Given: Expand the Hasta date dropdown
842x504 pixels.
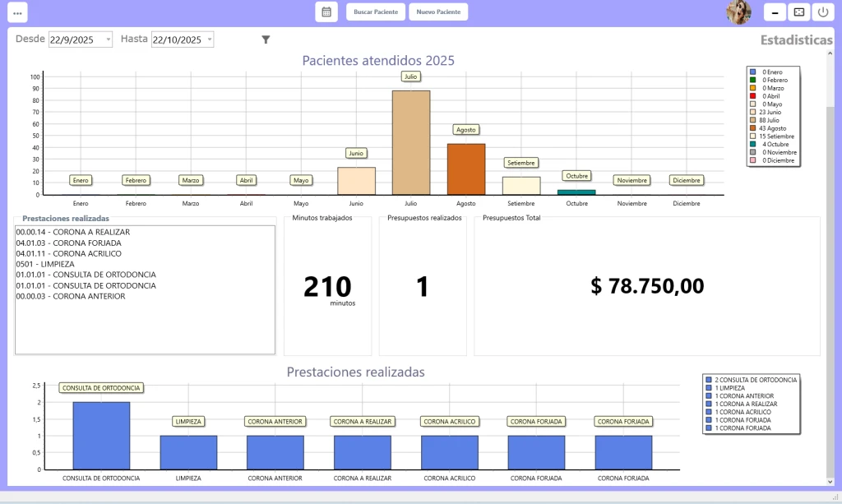Looking at the screenshot, I should [x=210, y=39].
